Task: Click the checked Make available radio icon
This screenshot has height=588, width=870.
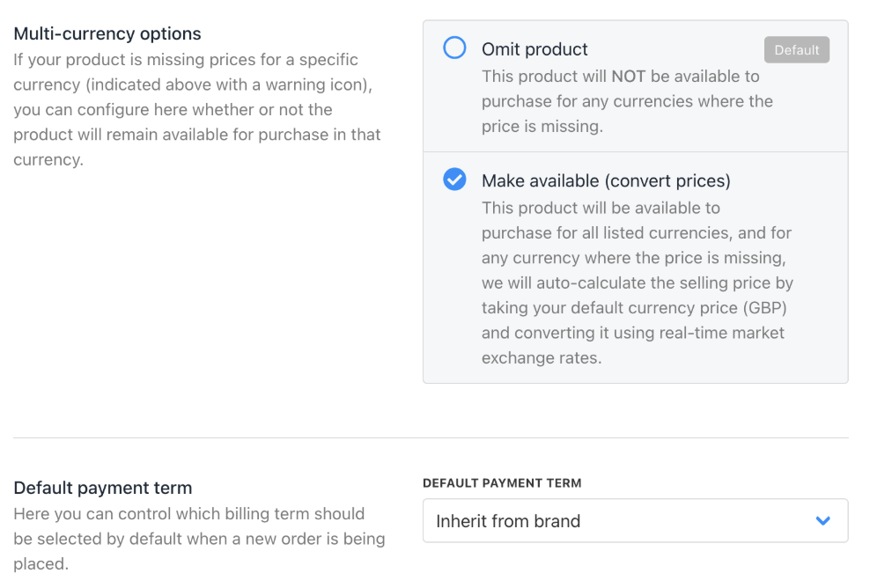Action: (x=454, y=180)
